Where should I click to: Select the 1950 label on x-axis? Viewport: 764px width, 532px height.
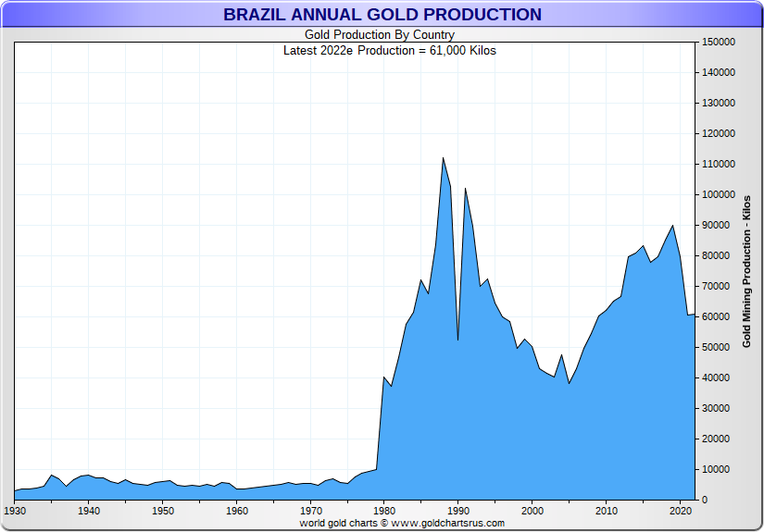pos(162,511)
